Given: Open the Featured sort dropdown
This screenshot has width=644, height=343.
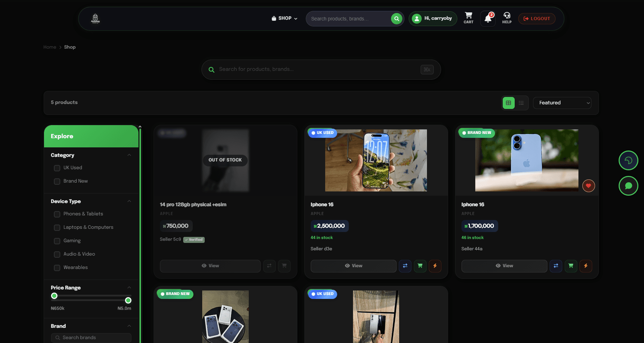Looking at the screenshot, I should pyautogui.click(x=562, y=103).
